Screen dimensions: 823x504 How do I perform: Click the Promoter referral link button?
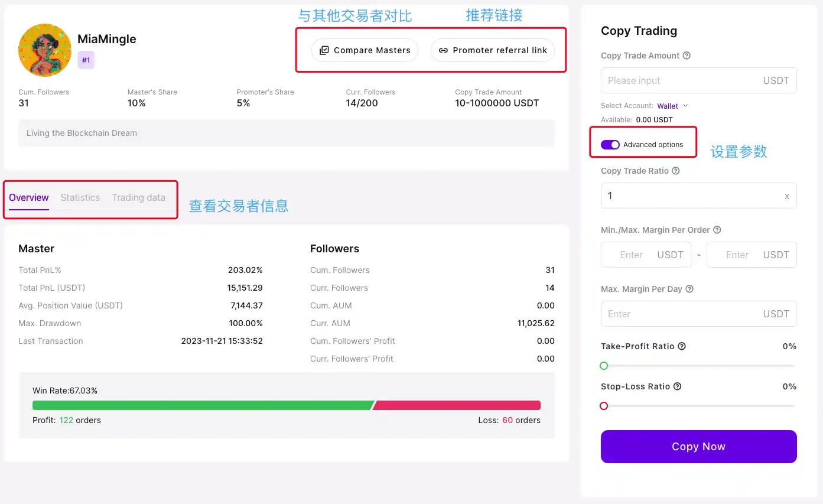493,50
